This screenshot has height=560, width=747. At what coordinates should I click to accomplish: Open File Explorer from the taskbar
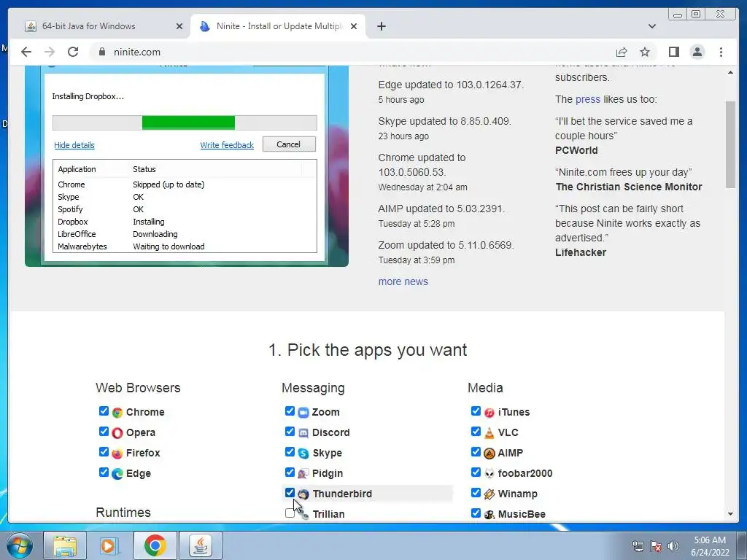coord(65,545)
